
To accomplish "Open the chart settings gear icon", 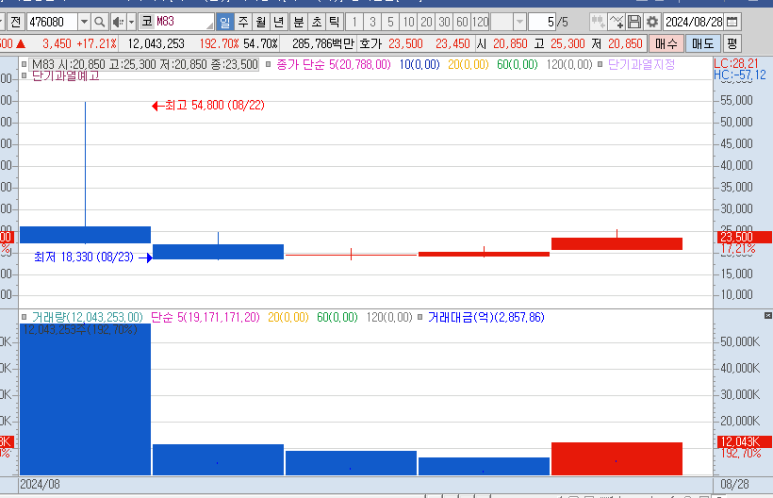I will coord(652,21).
